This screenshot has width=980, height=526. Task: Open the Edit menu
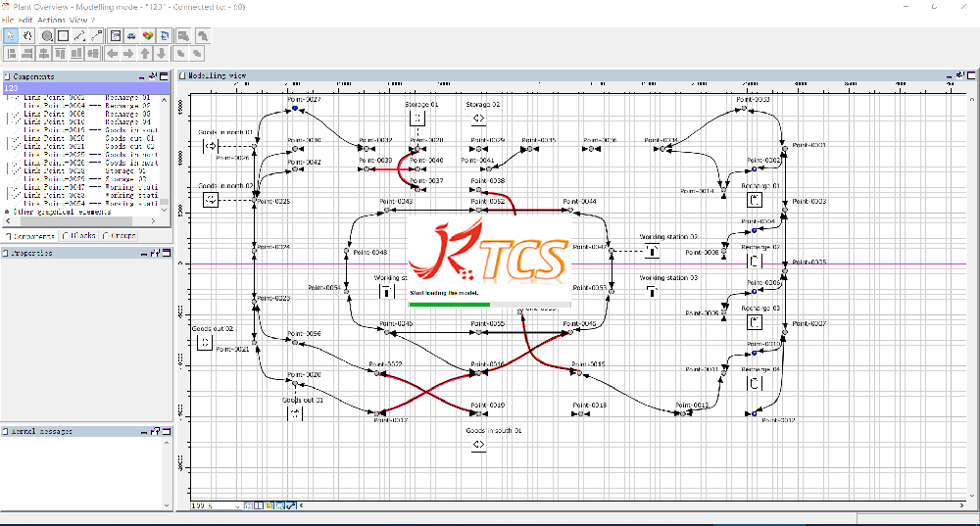[25, 20]
